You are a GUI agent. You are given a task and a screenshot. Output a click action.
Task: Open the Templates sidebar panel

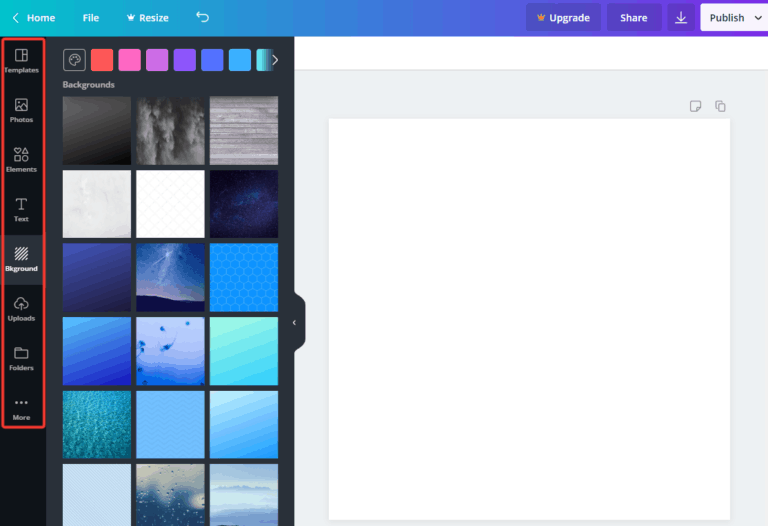point(21,60)
